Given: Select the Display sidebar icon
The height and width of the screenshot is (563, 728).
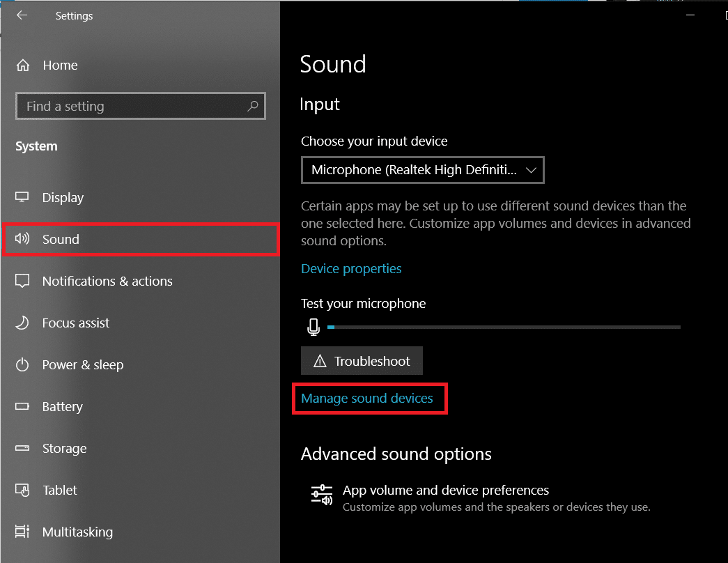Looking at the screenshot, I should (22, 197).
